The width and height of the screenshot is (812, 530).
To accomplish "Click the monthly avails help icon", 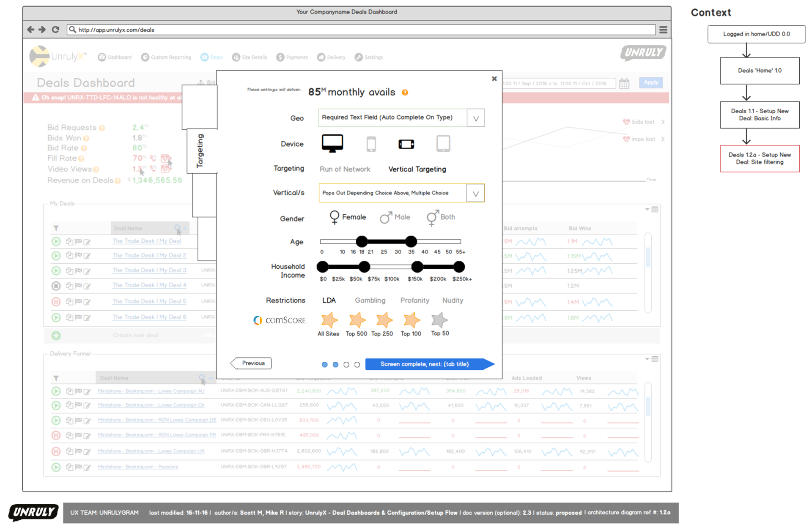I will tap(405, 93).
